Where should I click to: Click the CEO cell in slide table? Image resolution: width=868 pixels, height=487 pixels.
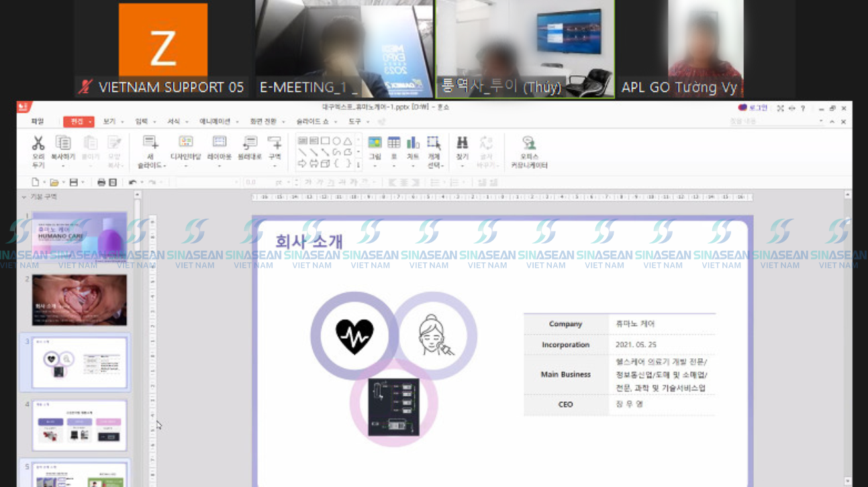tap(565, 404)
